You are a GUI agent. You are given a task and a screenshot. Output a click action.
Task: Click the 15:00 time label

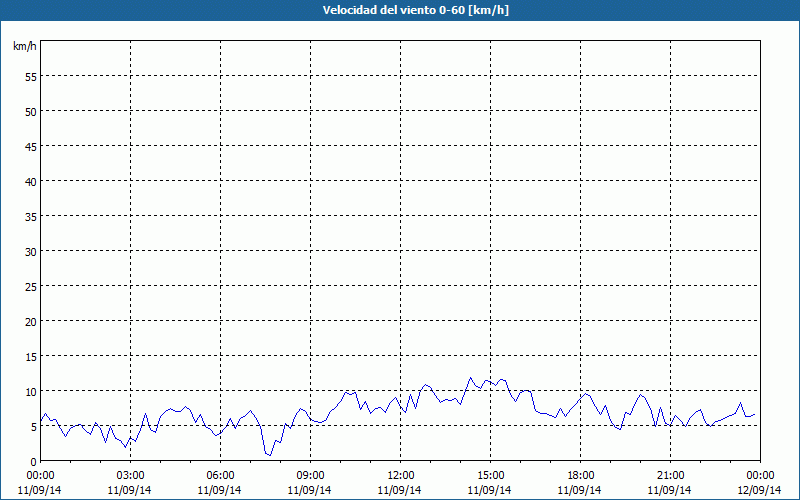490,475
